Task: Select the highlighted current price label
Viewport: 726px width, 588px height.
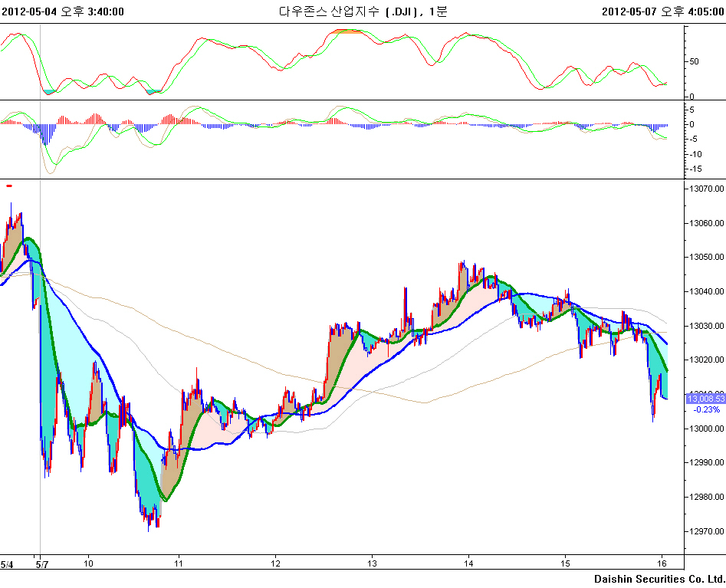Action: (705, 399)
